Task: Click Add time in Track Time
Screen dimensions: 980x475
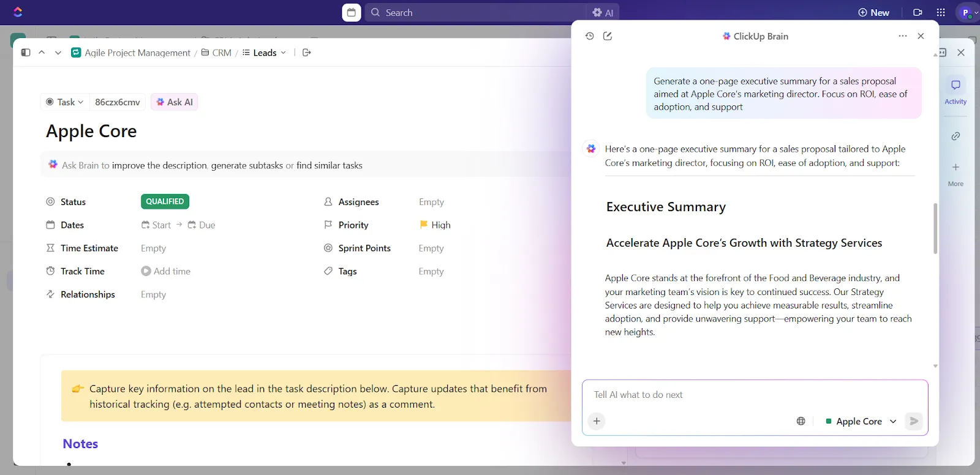Action: 166,271
